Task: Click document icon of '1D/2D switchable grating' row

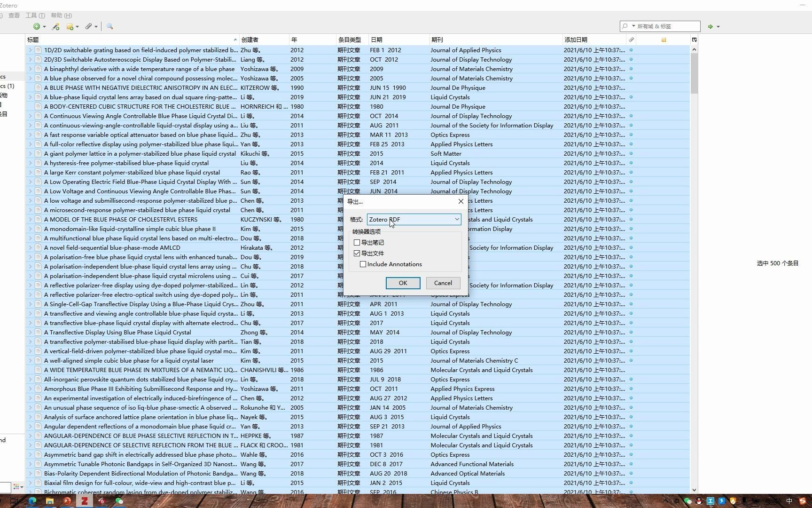Action: point(38,50)
